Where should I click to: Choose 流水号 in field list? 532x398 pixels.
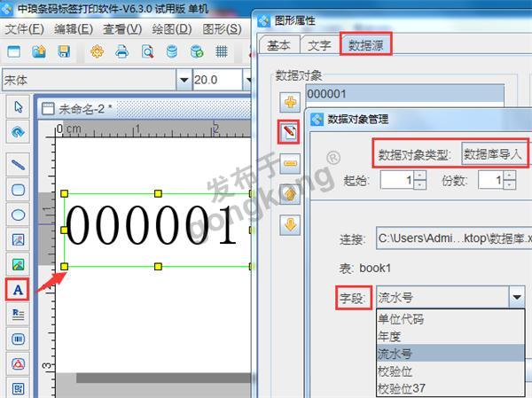point(450,353)
